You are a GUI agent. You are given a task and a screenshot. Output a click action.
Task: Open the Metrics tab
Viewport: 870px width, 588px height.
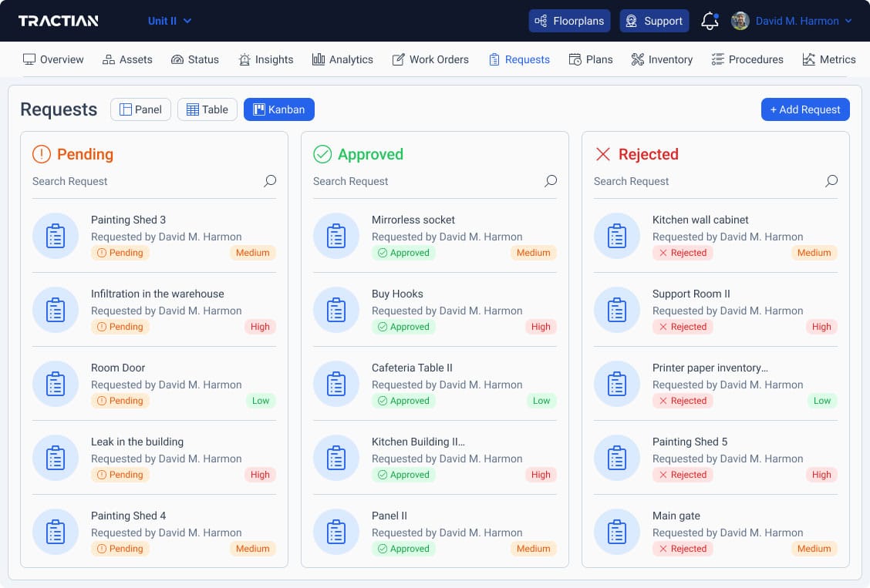point(829,59)
